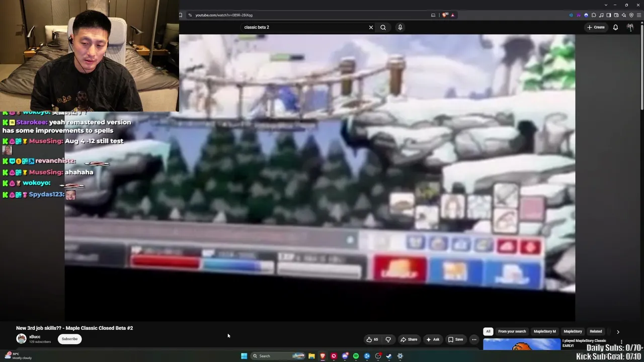Open the media control music note icon

point(601,15)
